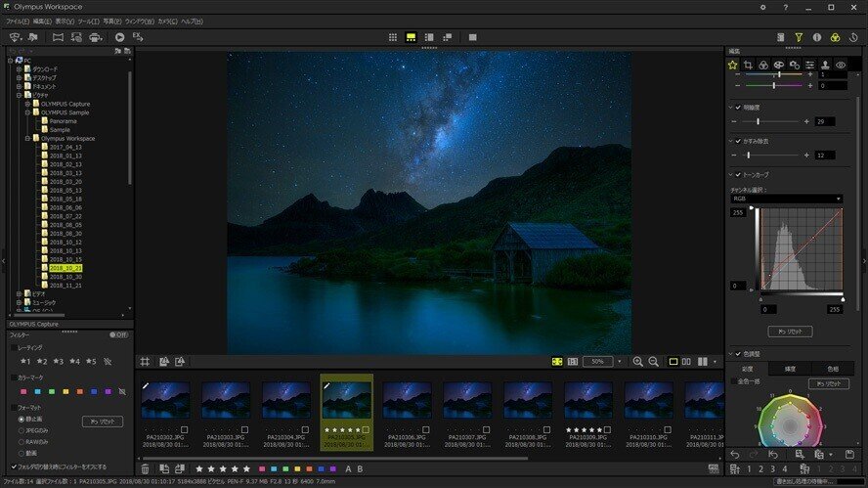
Task: Click the EX export toolbar icon
Action: [x=138, y=37]
